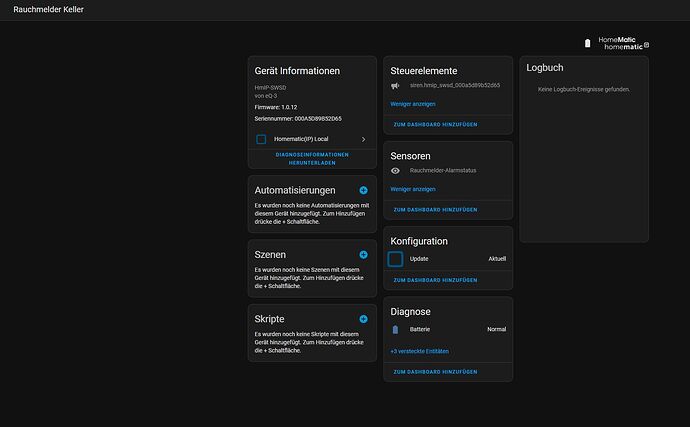Viewport: 690px width, 427px height.
Task: Add a new scene with the plus icon
Action: 363,254
